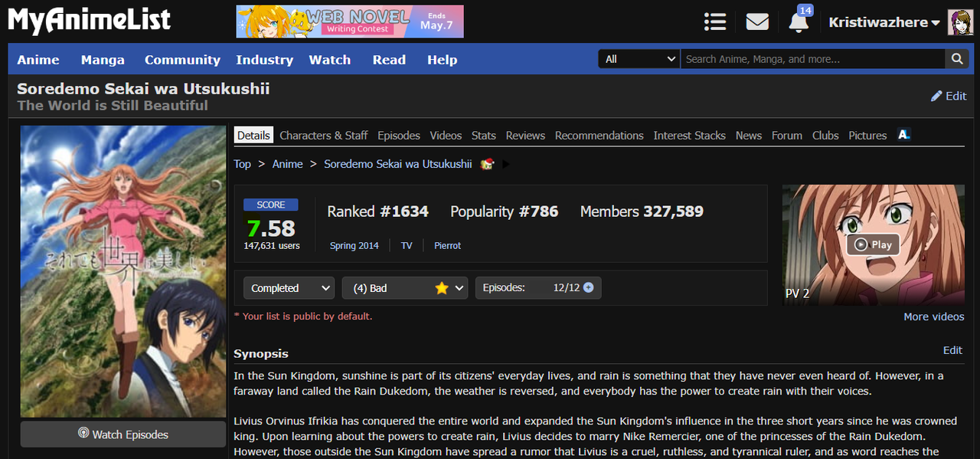Click the user profile avatar

960,22
